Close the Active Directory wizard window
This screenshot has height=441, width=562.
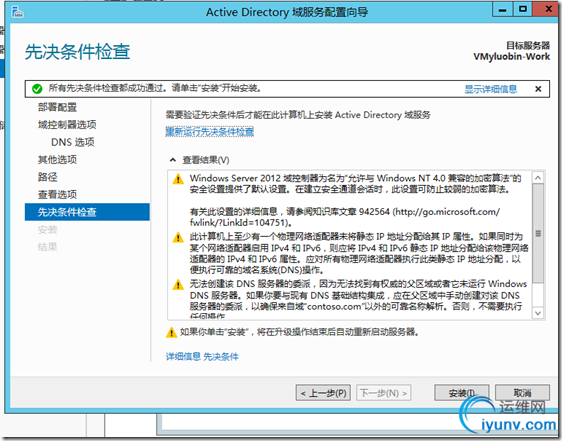548,9
